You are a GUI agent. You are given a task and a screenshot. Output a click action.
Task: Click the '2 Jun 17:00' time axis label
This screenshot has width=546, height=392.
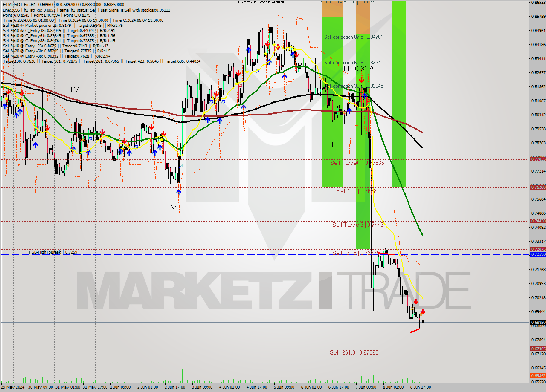pyautogui.click(x=175, y=387)
